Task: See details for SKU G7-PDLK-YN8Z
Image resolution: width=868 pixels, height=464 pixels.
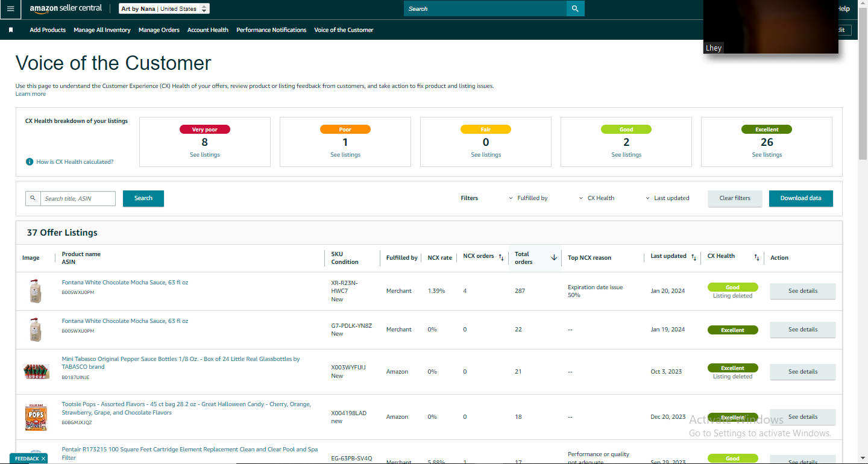Action: coord(803,330)
